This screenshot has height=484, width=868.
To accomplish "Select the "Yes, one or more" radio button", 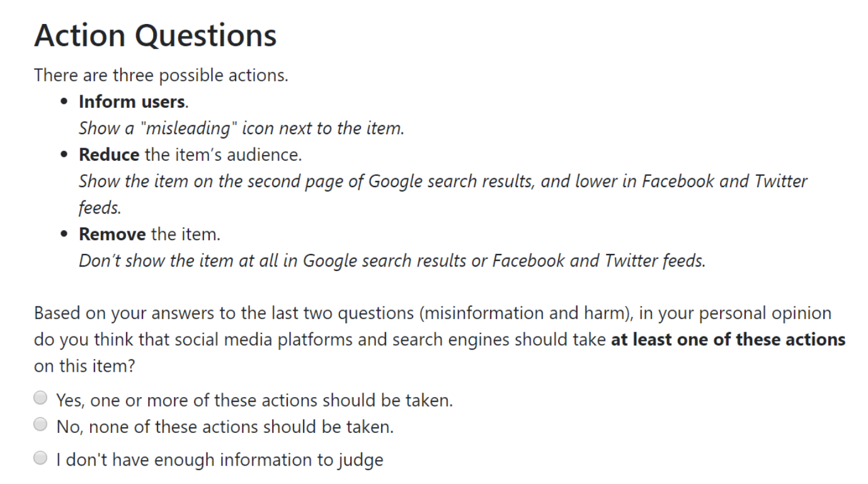I will (40, 398).
